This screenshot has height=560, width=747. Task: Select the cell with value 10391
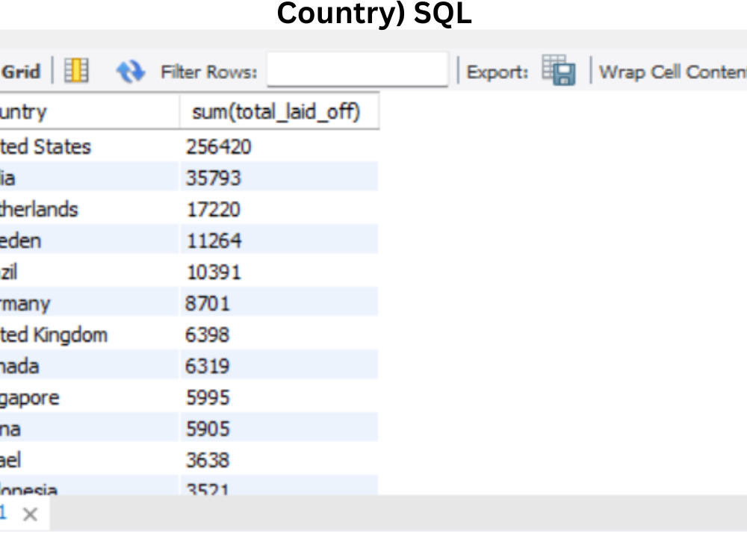pos(279,272)
